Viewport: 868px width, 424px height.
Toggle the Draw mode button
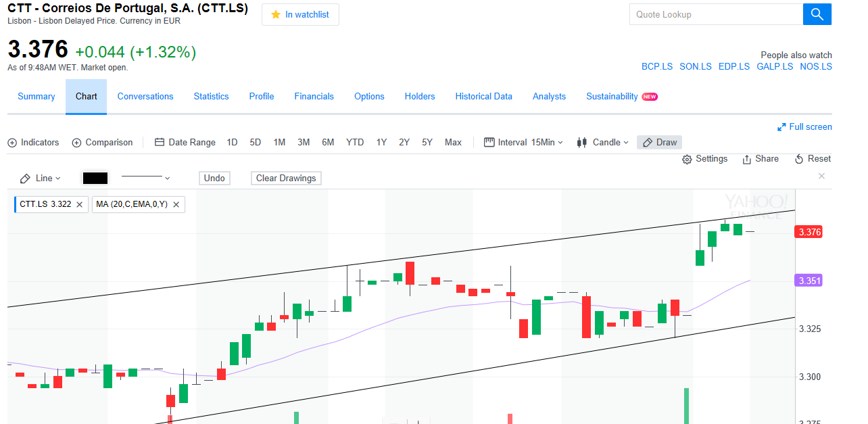pyautogui.click(x=659, y=142)
